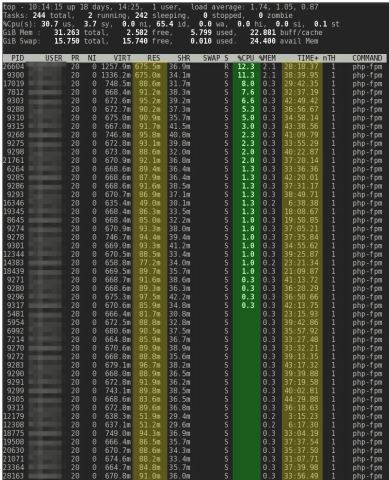Click the SHR column header
389x480 pixels.
(184, 58)
